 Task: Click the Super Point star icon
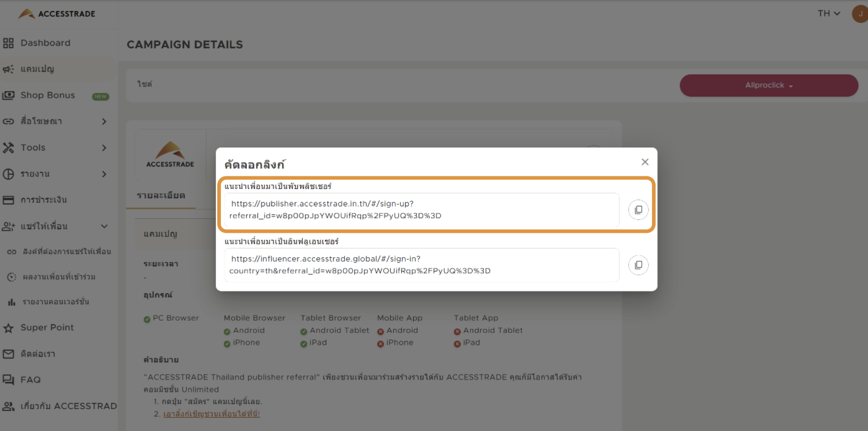(x=8, y=328)
